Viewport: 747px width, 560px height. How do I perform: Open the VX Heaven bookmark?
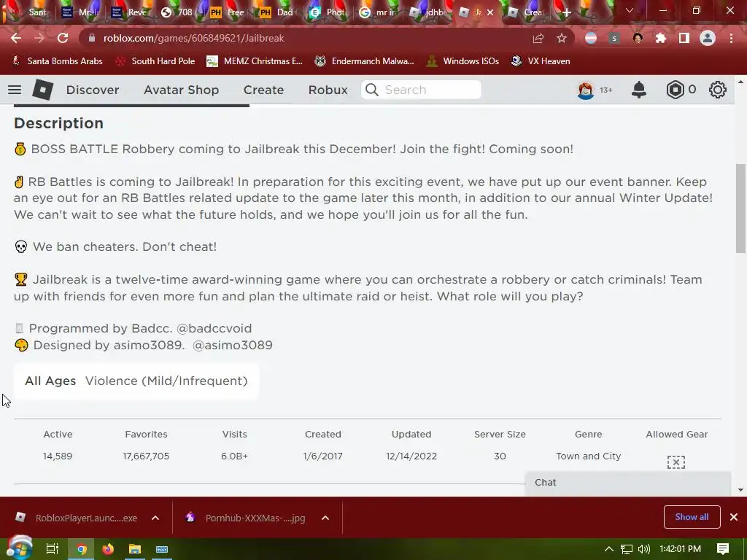pyautogui.click(x=541, y=61)
